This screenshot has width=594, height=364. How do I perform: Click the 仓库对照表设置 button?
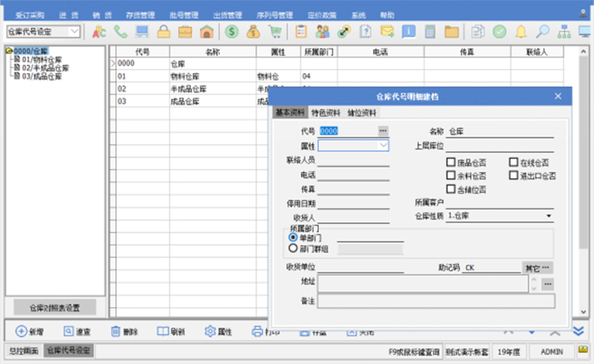55,307
